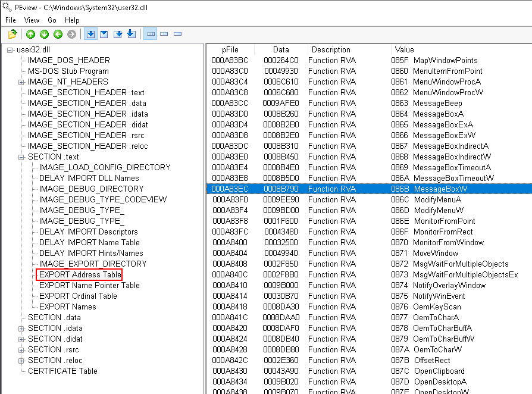The width and height of the screenshot is (532, 394).
Task: Toggle the single-segment width view button
Action: point(177,35)
